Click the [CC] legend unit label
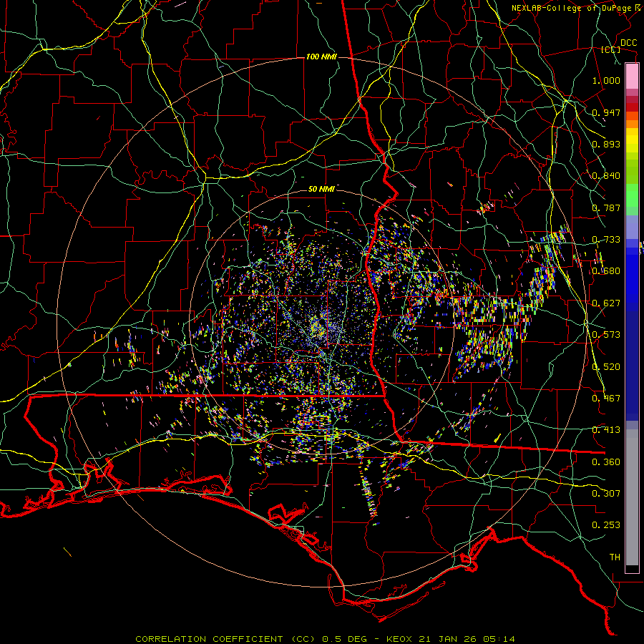The image size is (644, 644). 611,49
